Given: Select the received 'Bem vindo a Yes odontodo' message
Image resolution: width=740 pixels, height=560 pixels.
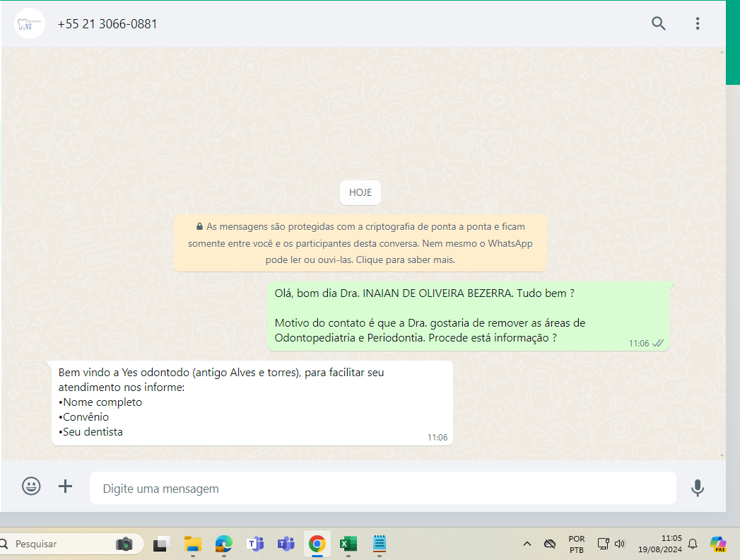Looking at the screenshot, I should [x=252, y=403].
